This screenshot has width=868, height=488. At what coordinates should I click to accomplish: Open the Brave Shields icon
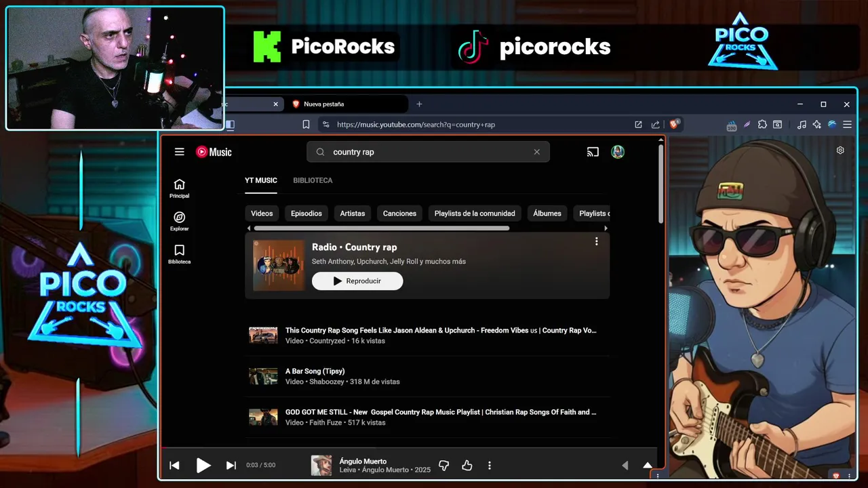(674, 124)
